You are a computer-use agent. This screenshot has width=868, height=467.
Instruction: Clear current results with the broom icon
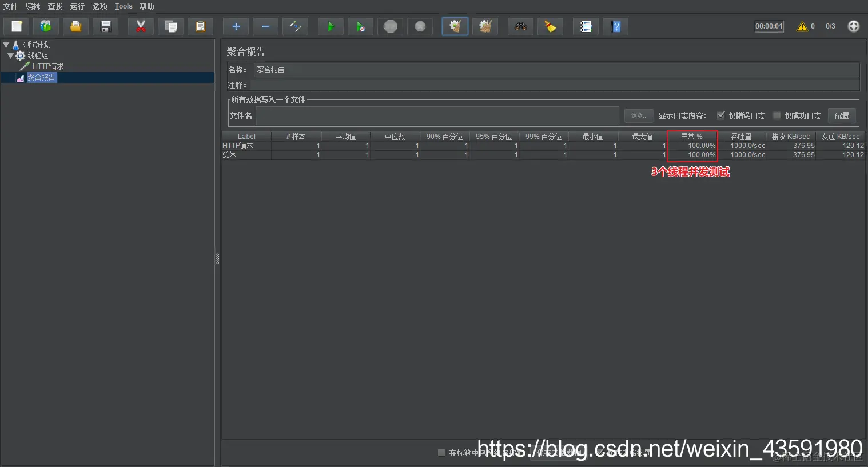coord(455,26)
